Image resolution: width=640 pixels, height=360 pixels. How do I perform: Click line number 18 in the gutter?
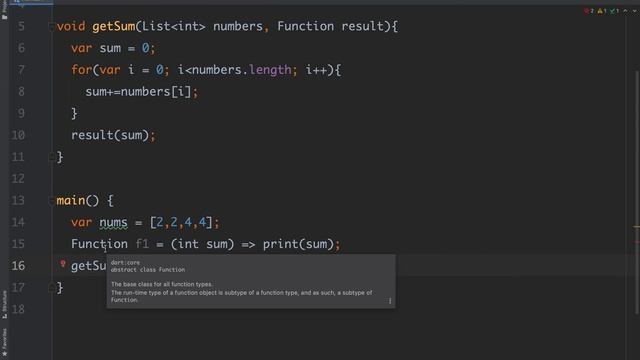click(18, 309)
